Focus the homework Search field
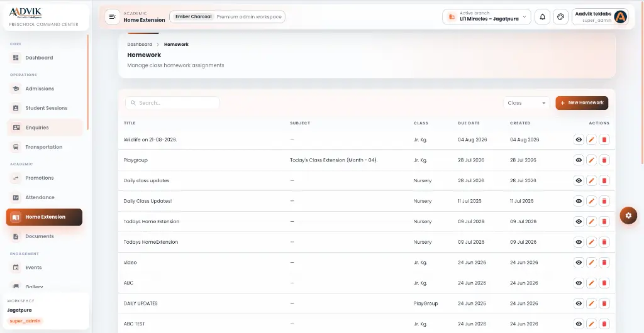The height and width of the screenshot is (333, 644). point(172,103)
